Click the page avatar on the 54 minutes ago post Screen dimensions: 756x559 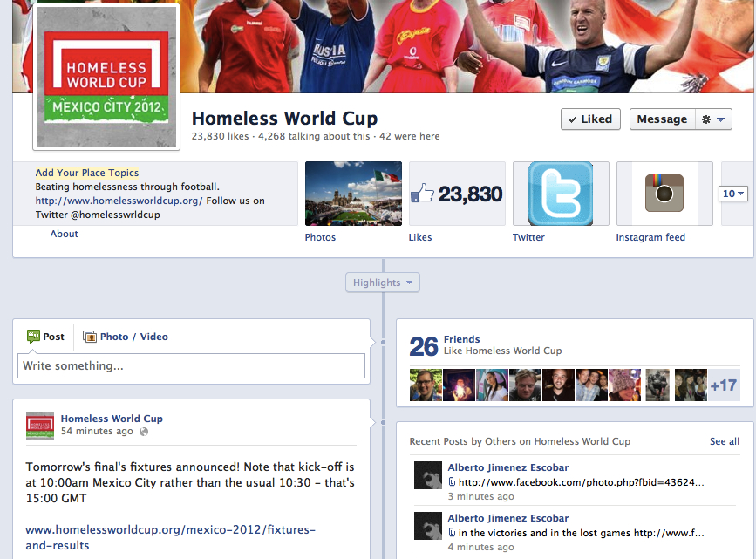point(40,426)
